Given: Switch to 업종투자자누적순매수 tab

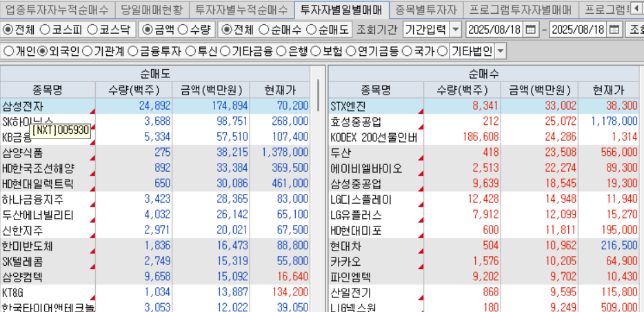Looking at the screenshot, I should click(57, 9).
